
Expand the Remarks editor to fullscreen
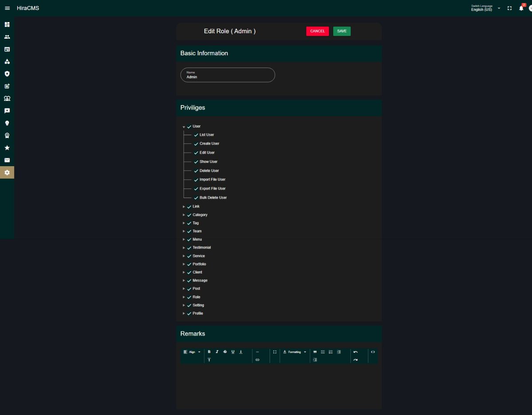pos(275,352)
